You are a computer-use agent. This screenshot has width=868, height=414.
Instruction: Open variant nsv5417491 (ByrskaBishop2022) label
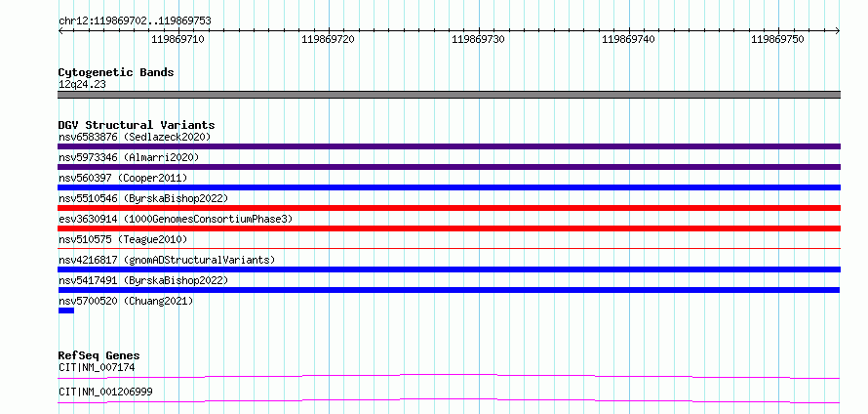click(x=143, y=280)
